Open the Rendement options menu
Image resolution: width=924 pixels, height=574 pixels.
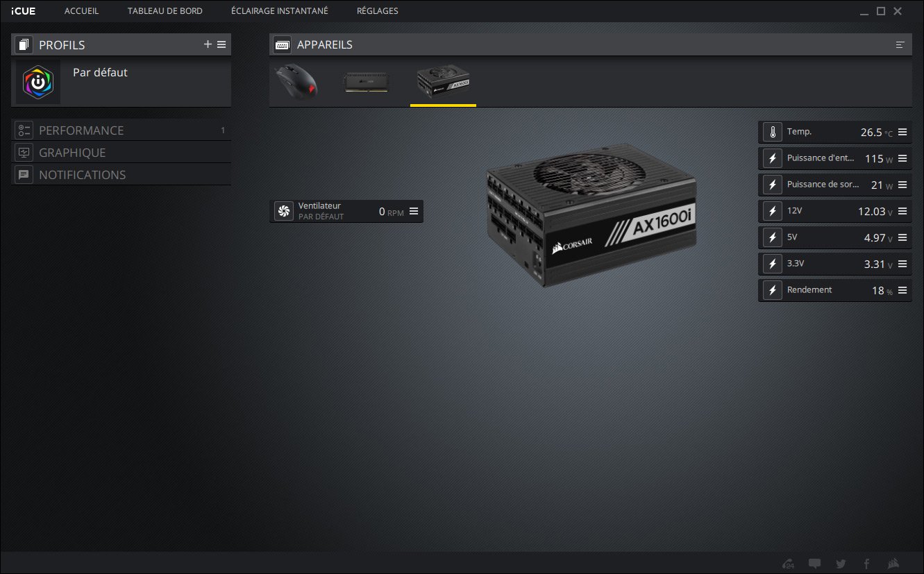tap(902, 290)
